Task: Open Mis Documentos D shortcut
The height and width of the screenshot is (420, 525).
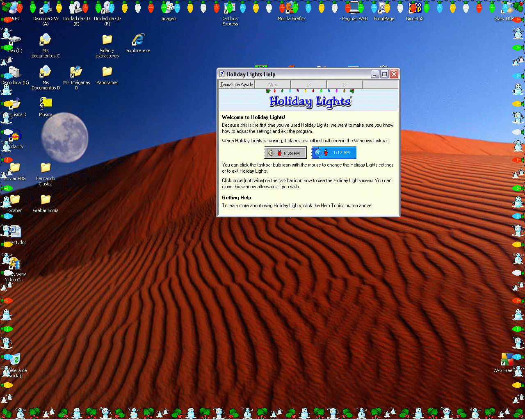Action: [46, 71]
